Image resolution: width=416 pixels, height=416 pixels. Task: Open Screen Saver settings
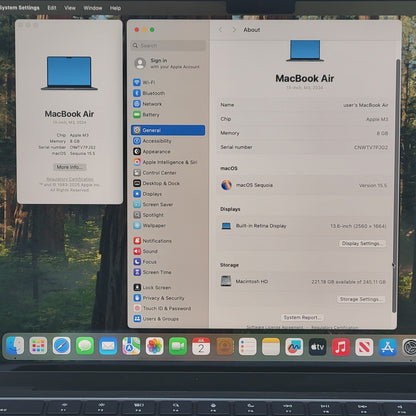[153, 204]
